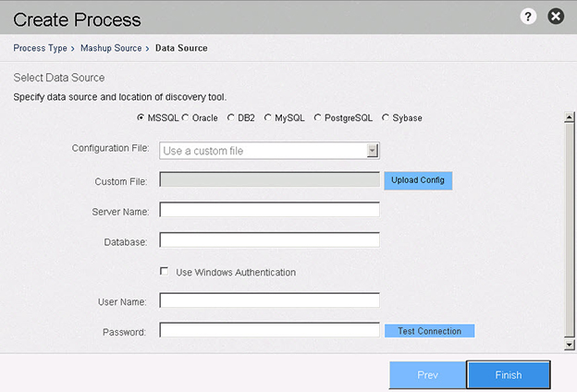This screenshot has width=577, height=392.
Task: Go back to Process Type breadcrumb
Action: pyautogui.click(x=40, y=48)
